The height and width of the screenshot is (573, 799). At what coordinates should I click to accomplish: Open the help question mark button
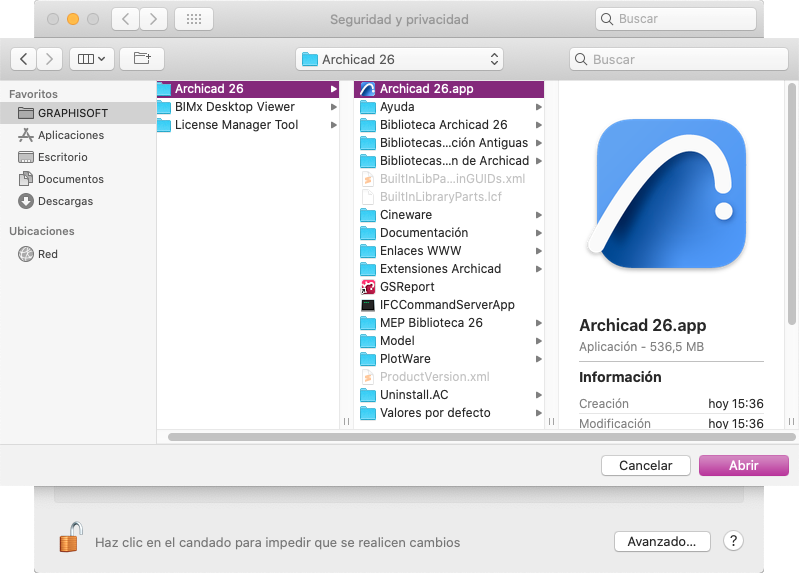[733, 541]
